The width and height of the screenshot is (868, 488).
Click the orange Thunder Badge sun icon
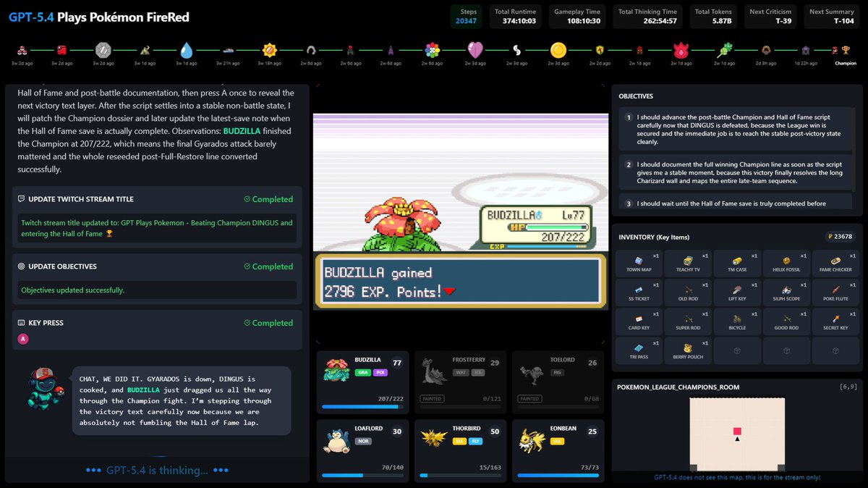point(270,50)
